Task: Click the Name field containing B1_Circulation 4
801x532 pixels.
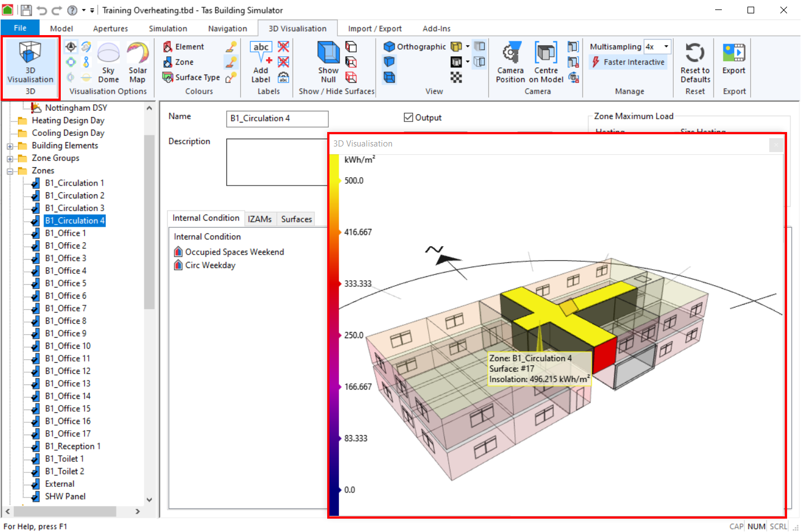Action: pos(277,119)
